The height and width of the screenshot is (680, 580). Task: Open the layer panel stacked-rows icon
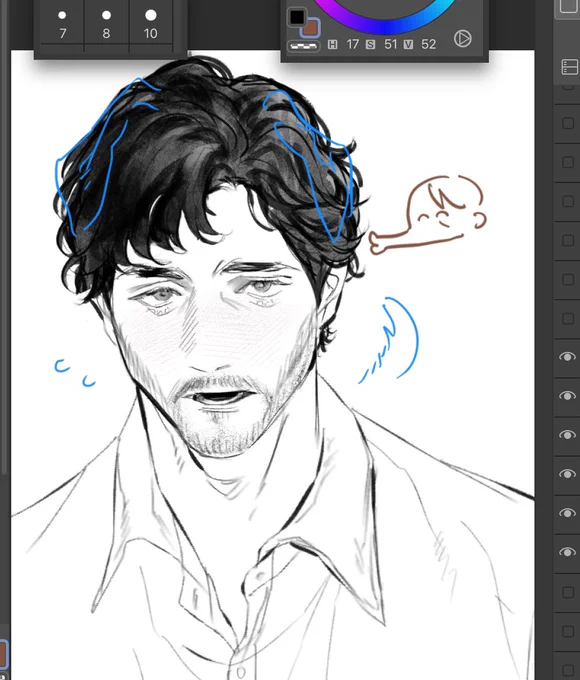click(x=569, y=67)
